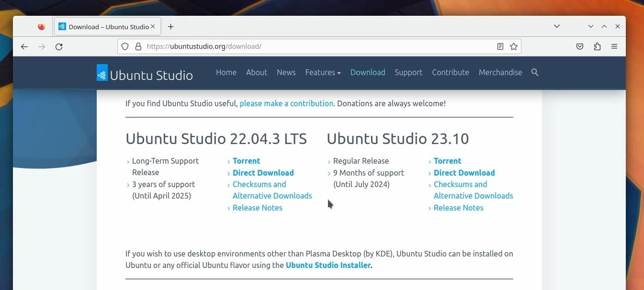Screen dimensions: 644x290
Task: Click Direct Download for Ubuntu Studio 23.10
Action: pyautogui.click(x=464, y=173)
